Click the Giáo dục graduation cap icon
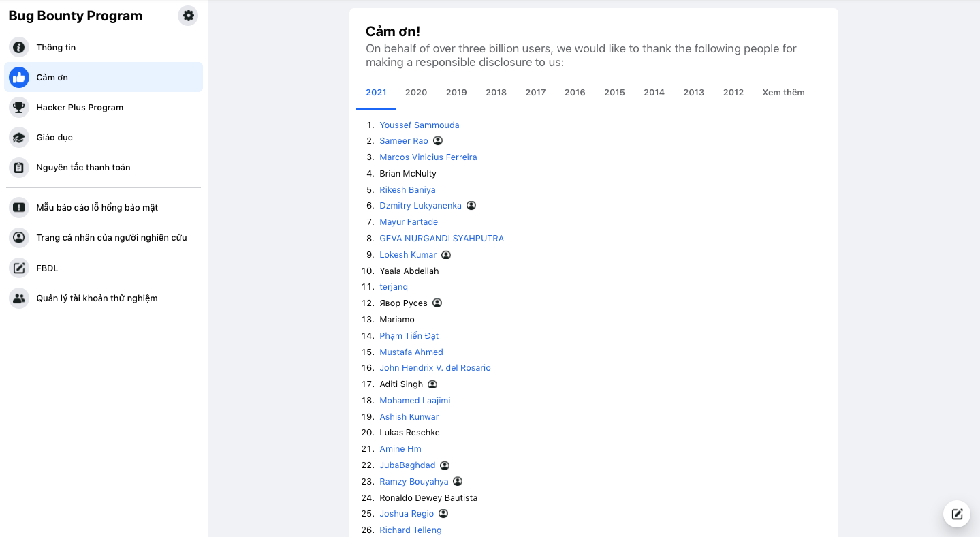 pyautogui.click(x=19, y=138)
